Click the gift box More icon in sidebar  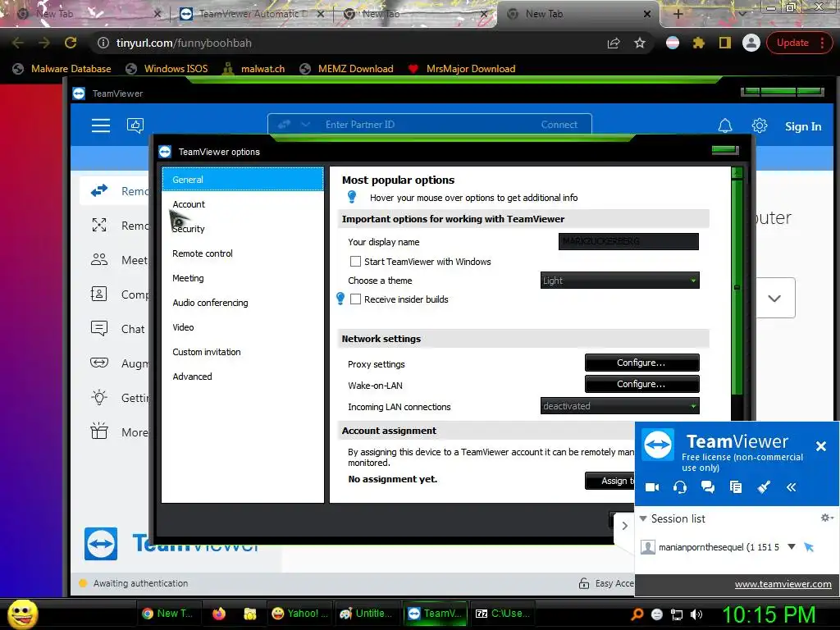point(99,431)
